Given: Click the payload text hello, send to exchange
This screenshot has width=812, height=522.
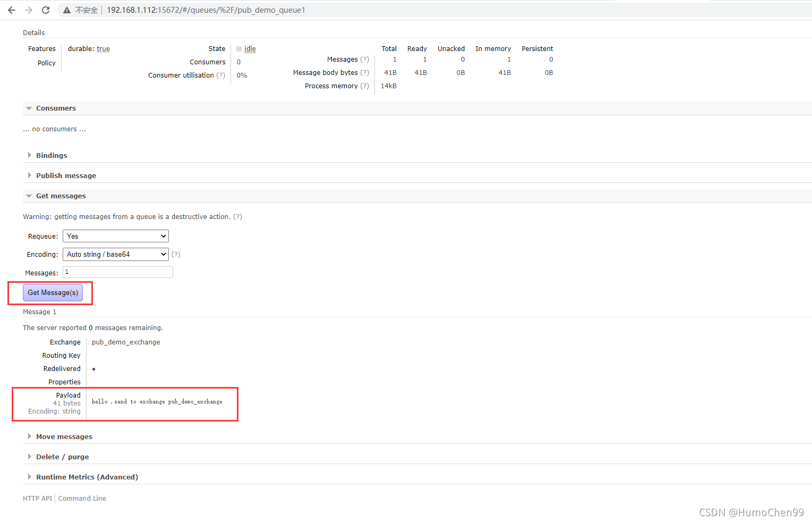Looking at the screenshot, I should [157, 402].
